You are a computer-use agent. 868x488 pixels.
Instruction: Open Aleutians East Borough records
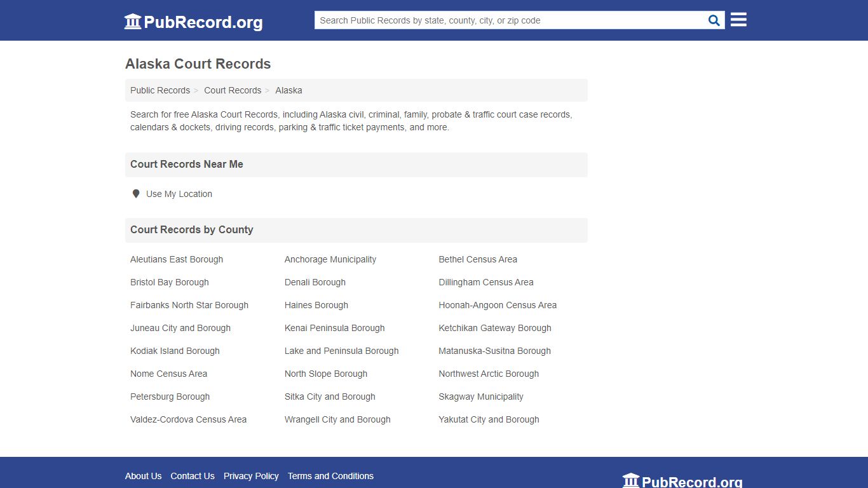click(177, 259)
